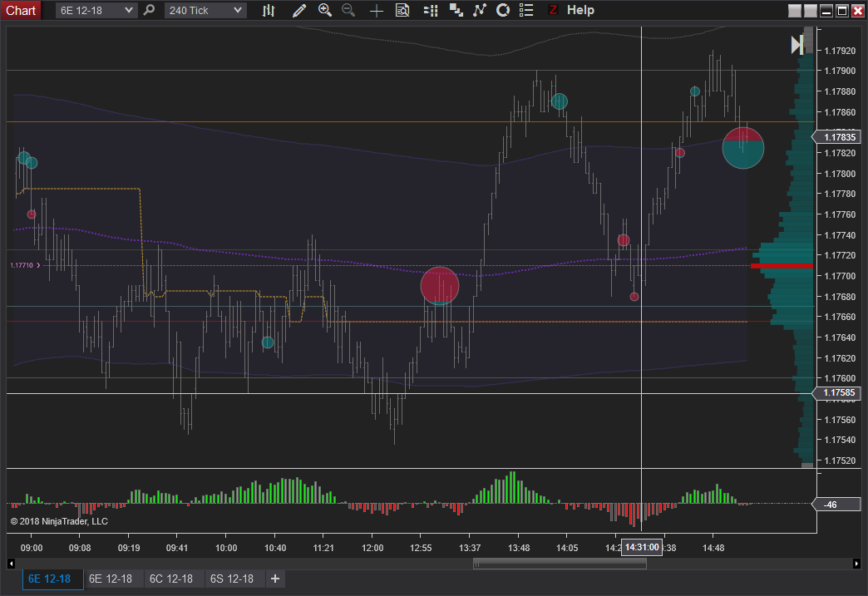
Task: Close the chart window
Action: click(x=857, y=11)
